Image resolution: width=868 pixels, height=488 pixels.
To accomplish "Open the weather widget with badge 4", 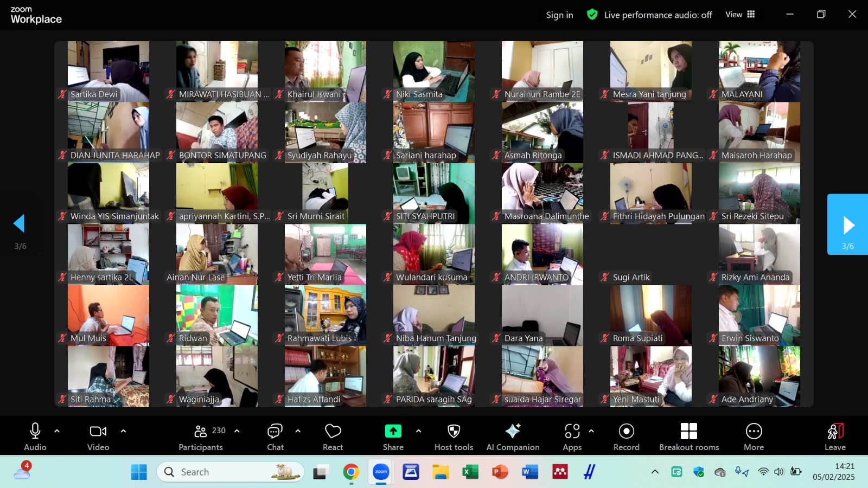I will 23,471.
